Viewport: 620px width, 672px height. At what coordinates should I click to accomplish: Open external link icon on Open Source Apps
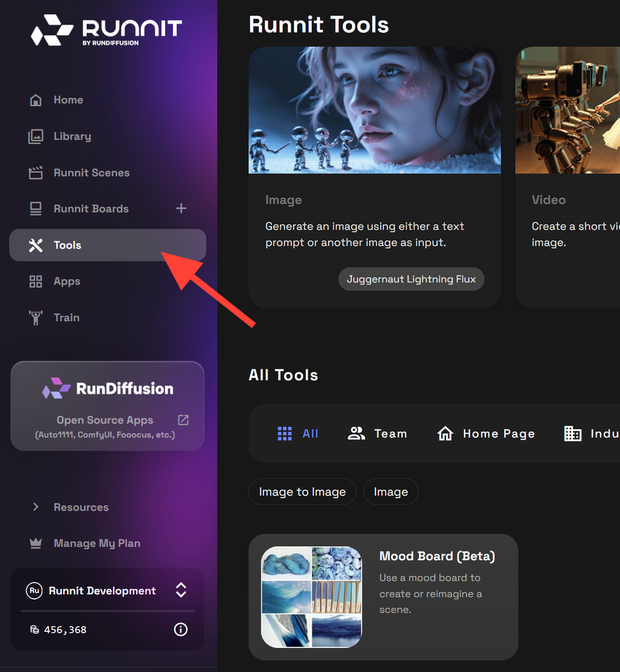tap(183, 420)
